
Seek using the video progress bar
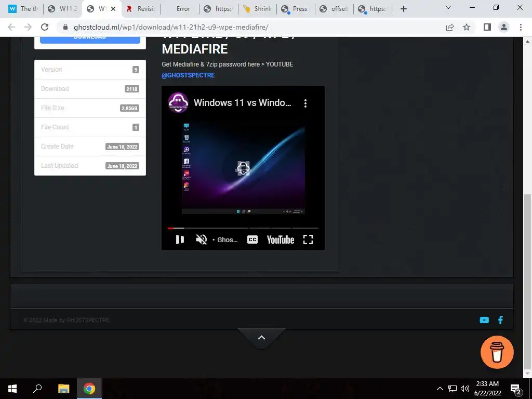[243, 229]
